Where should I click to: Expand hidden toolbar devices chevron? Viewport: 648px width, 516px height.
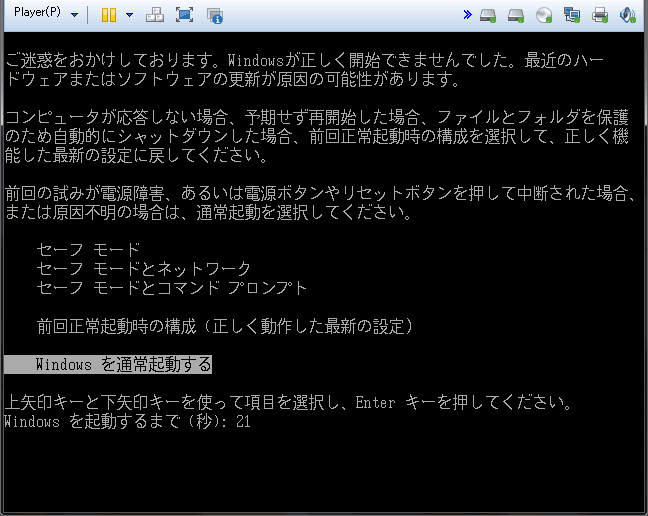(x=467, y=15)
